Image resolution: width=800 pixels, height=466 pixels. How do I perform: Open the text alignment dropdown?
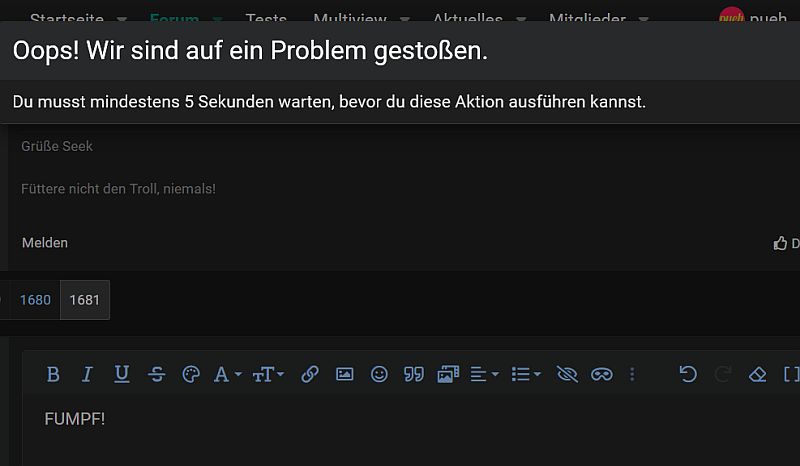pyautogui.click(x=484, y=374)
